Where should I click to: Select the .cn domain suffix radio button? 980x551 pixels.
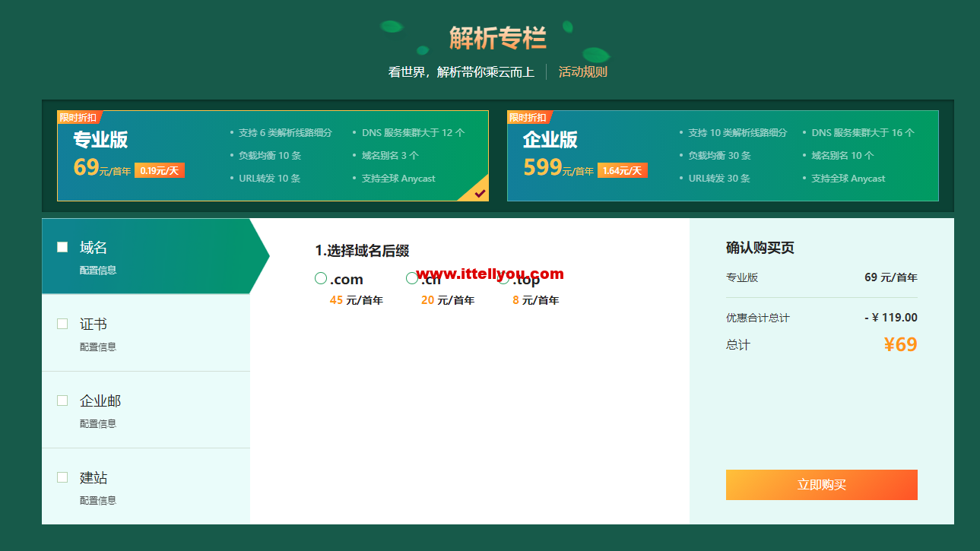pos(412,279)
